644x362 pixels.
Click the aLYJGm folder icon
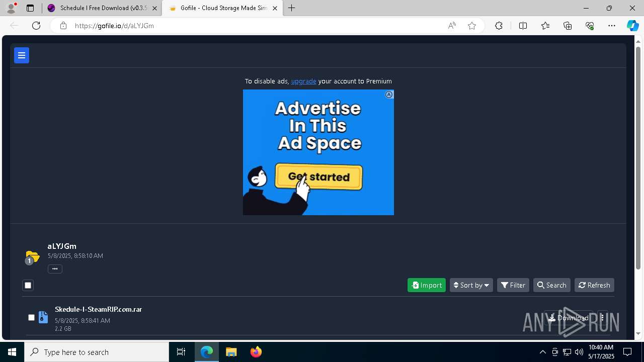(32, 257)
